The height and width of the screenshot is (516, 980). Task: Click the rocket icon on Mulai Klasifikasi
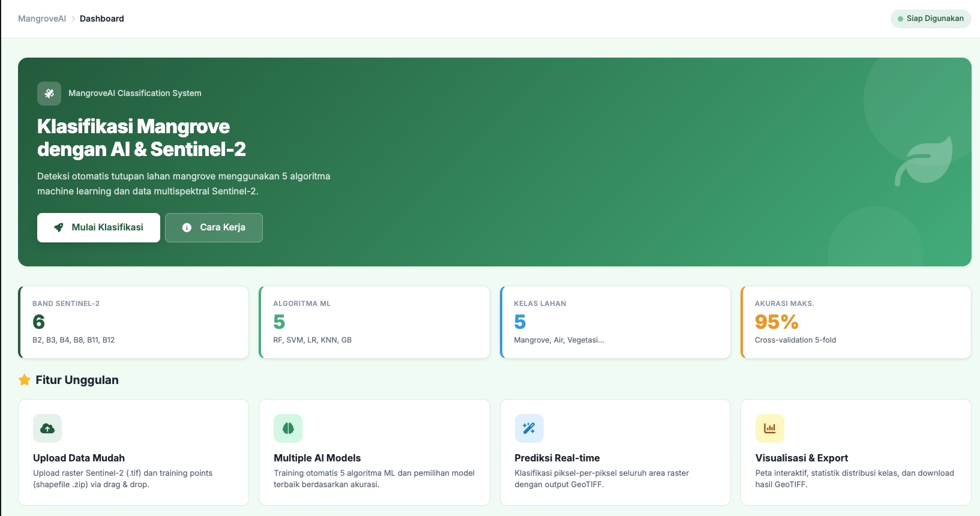pyautogui.click(x=59, y=227)
